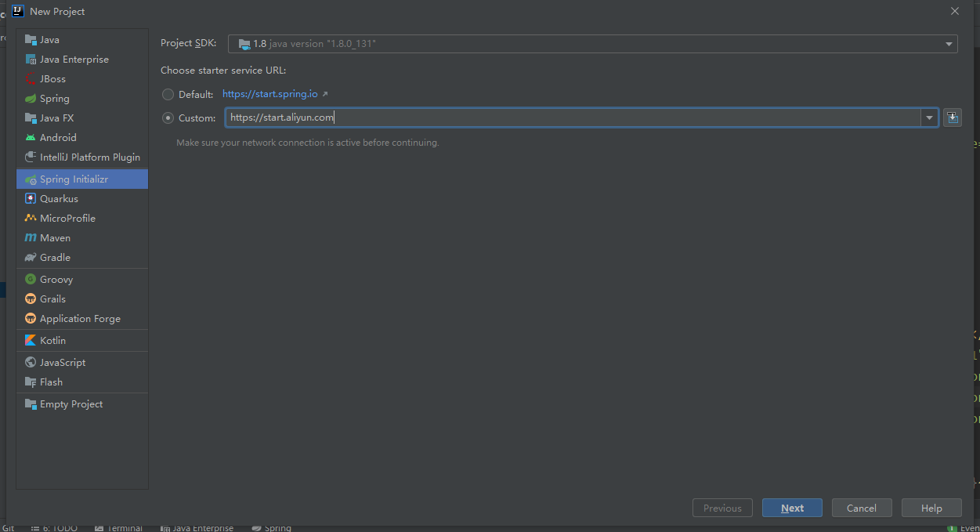Choose Java Enterprise in project list

click(x=82, y=59)
